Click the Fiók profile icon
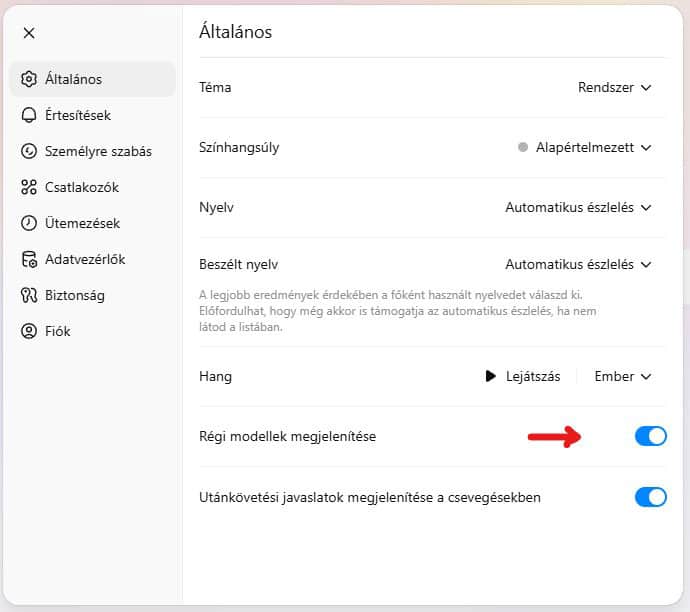 29,331
